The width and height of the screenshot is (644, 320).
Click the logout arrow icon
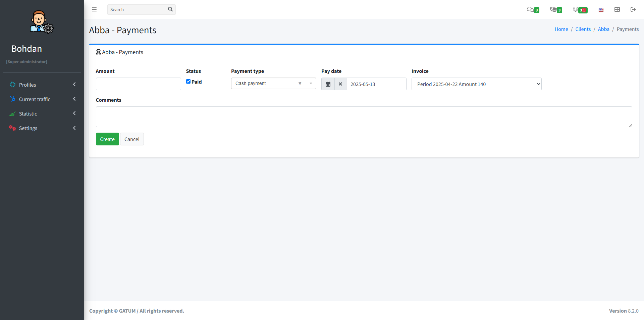(x=633, y=9)
